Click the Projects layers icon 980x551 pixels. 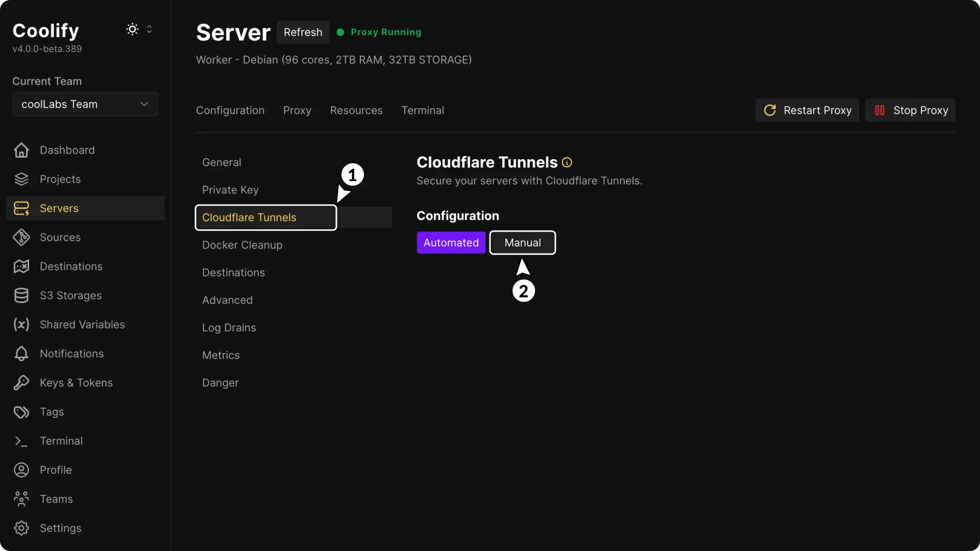click(x=21, y=179)
